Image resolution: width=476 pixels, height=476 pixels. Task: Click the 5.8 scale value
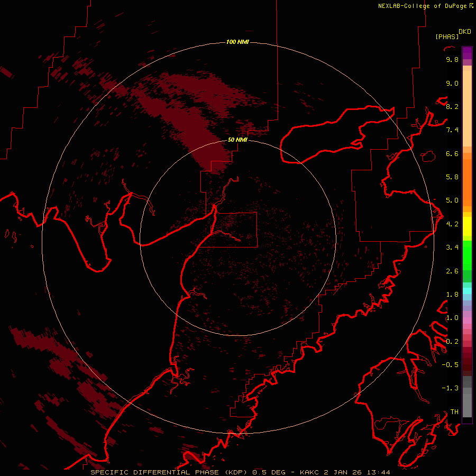tap(452, 177)
